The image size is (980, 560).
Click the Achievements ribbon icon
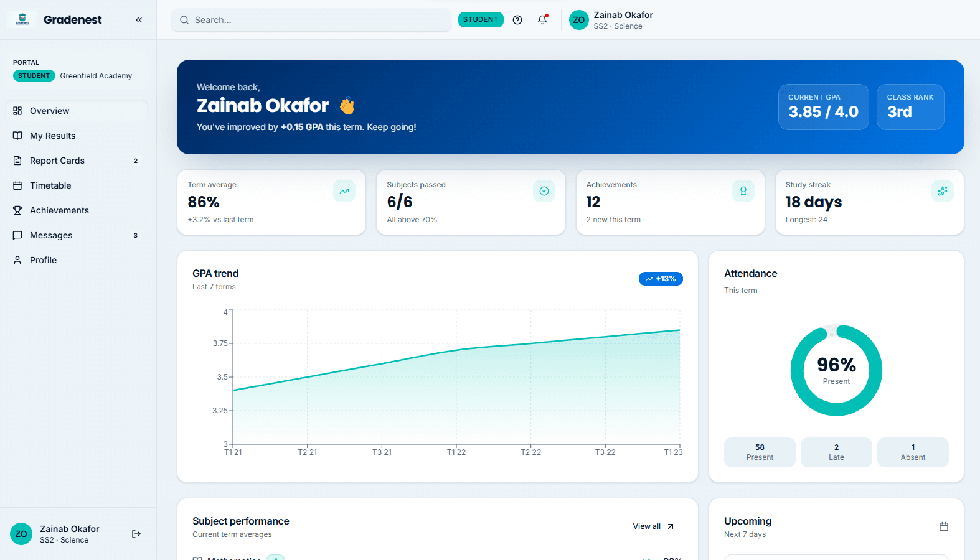743,191
